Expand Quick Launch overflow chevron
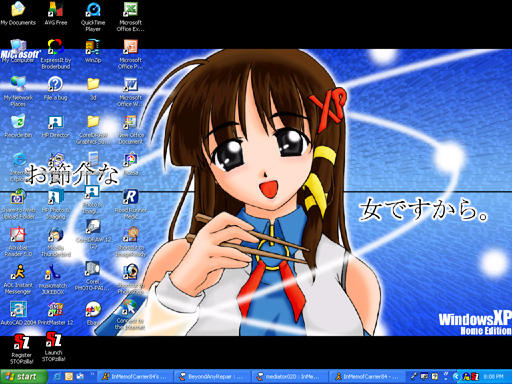The height and width of the screenshot is (384, 512). 92,374
